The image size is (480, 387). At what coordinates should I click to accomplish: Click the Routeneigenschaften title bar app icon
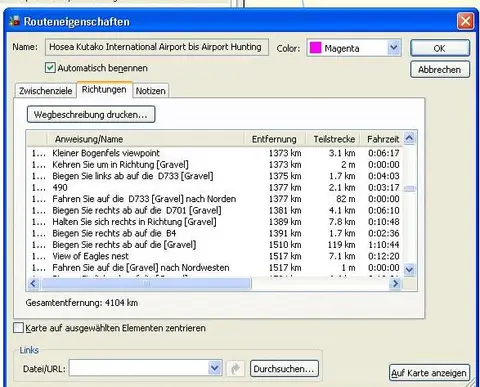click(x=15, y=21)
